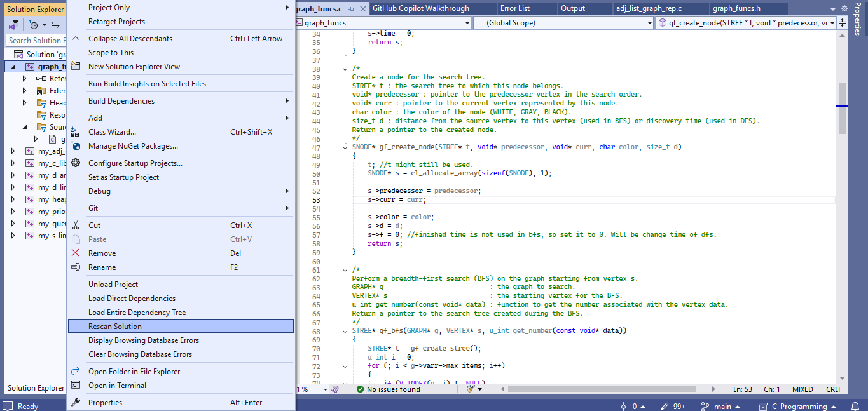This screenshot has height=411, width=868.
Task: Select Rescan Solution from context menu
Action: (x=181, y=327)
